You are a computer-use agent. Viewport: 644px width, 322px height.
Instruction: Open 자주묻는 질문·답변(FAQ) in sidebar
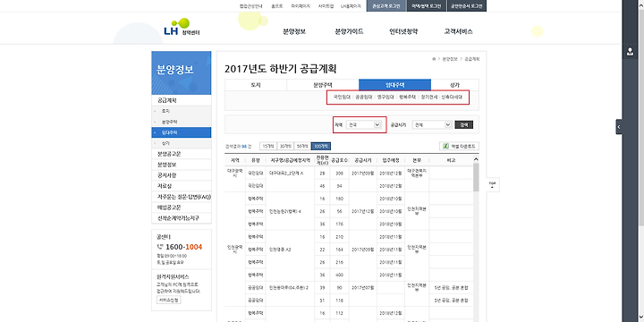pyautogui.click(x=181, y=197)
